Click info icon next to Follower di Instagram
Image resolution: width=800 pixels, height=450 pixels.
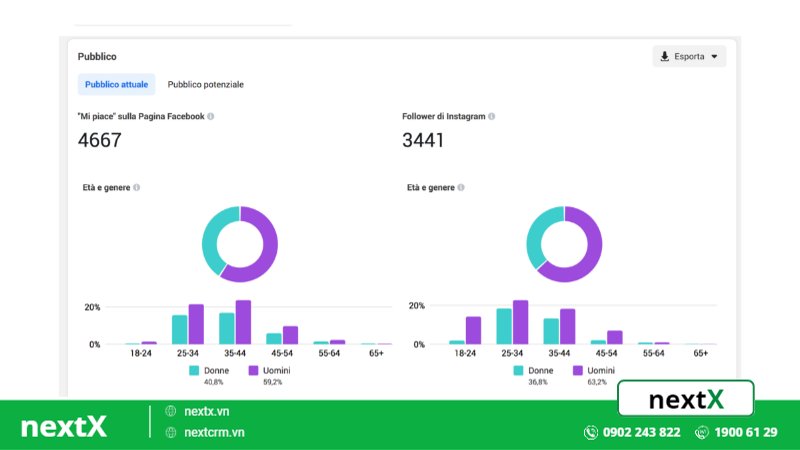point(492,117)
